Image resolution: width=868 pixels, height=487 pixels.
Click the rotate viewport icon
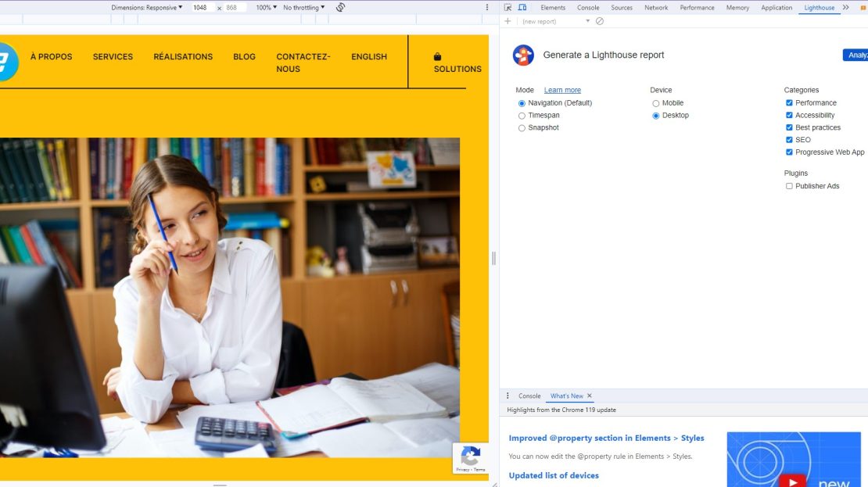[x=340, y=7]
